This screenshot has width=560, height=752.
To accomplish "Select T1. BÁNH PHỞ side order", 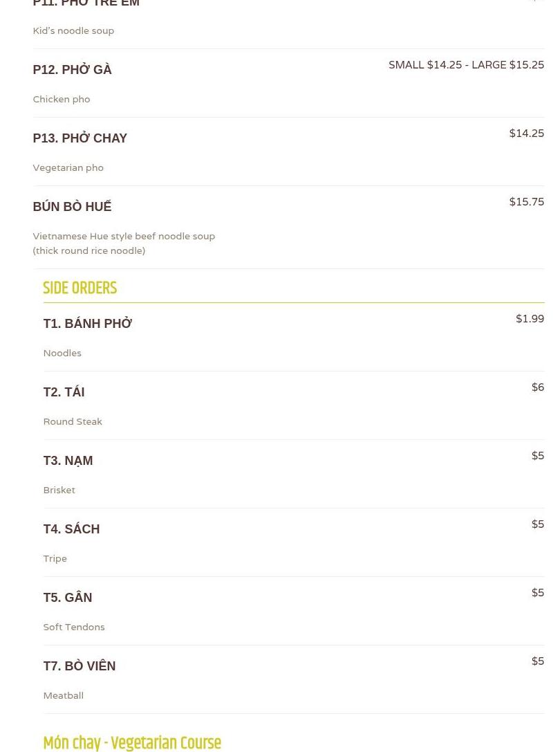I will pos(87,324).
